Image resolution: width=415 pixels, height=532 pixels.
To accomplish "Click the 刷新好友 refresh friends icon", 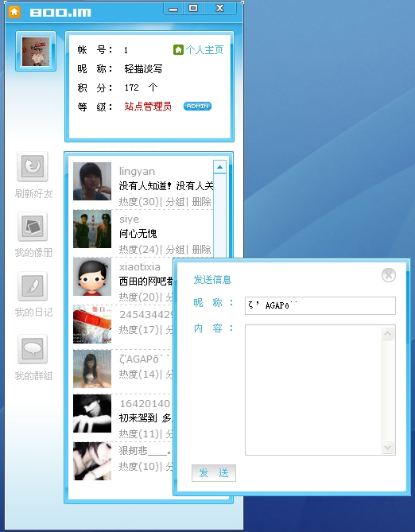I will coord(33,166).
